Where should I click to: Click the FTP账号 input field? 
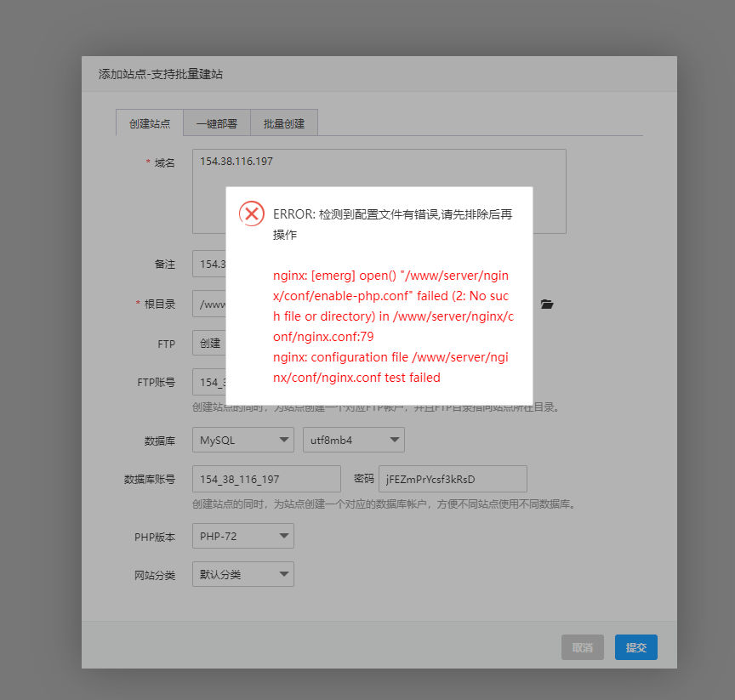coord(209,382)
